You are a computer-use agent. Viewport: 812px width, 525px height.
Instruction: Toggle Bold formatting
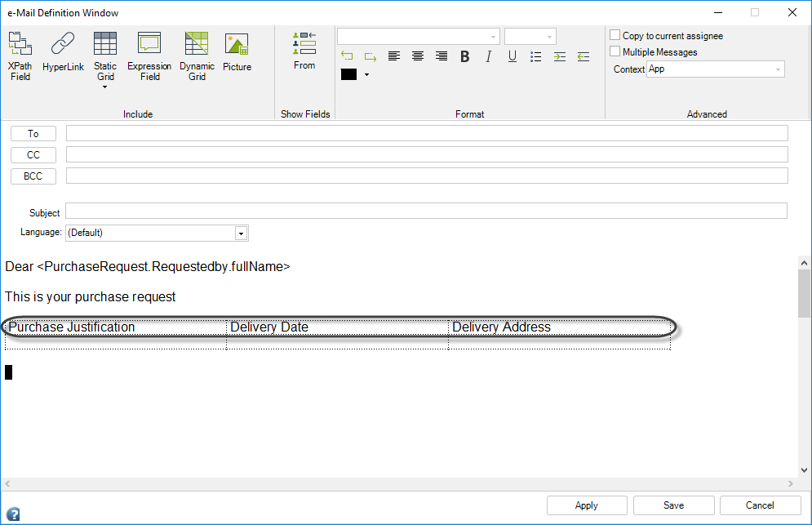(x=465, y=56)
